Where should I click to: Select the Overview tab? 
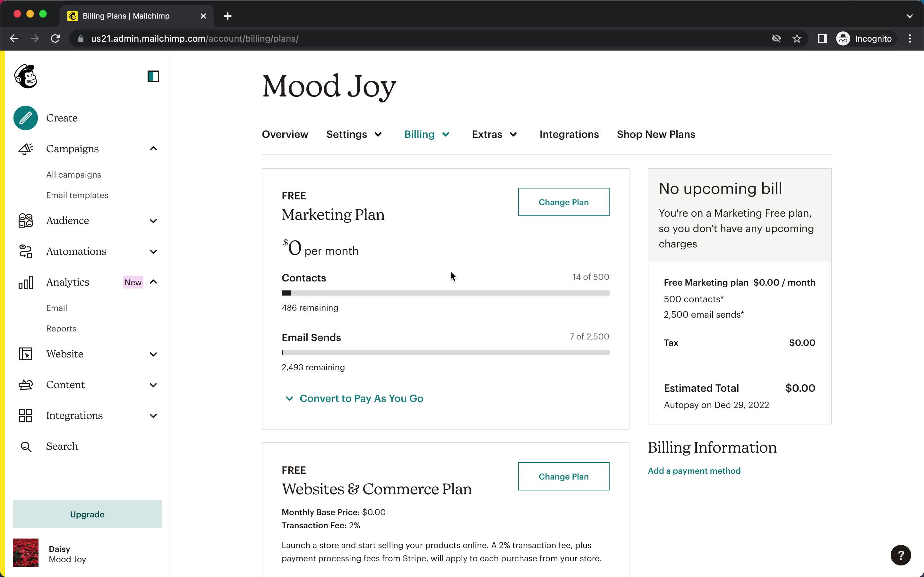click(x=285, y=134)
